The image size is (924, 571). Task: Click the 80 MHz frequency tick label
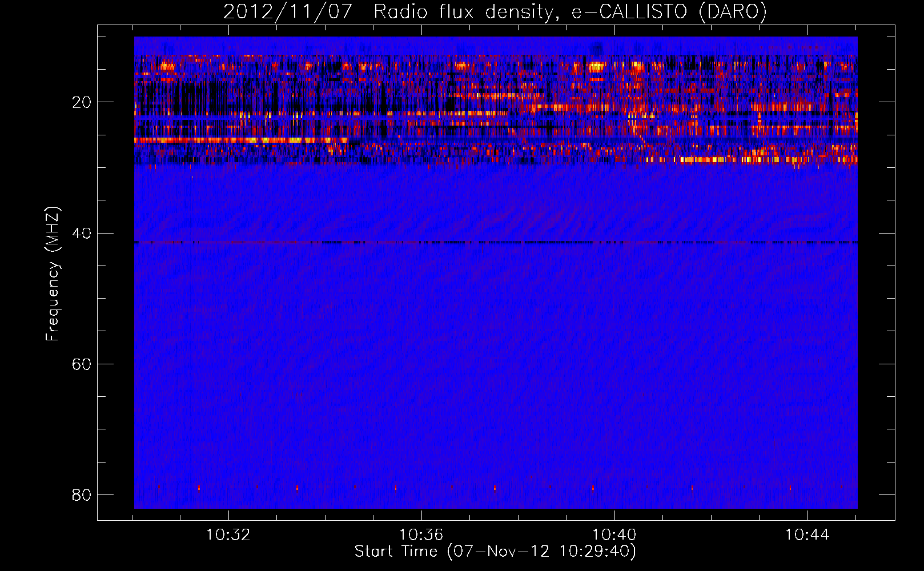82,494
